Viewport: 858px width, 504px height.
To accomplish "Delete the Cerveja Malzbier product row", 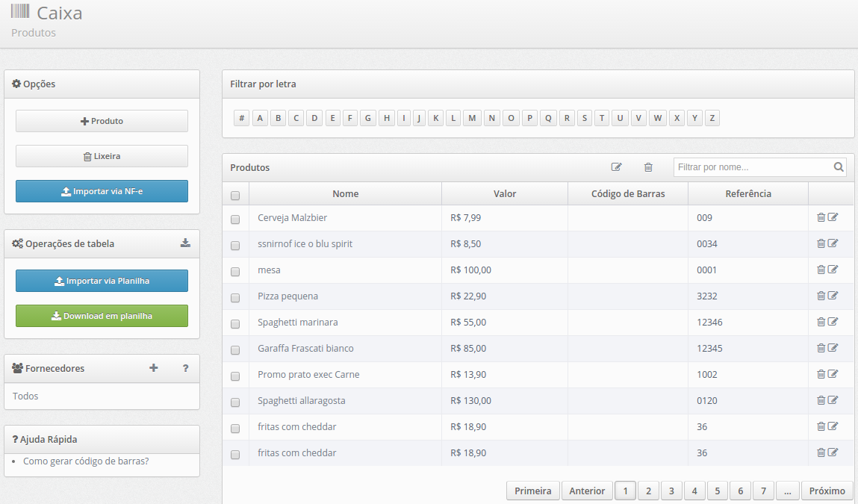I will click(821, 217).
